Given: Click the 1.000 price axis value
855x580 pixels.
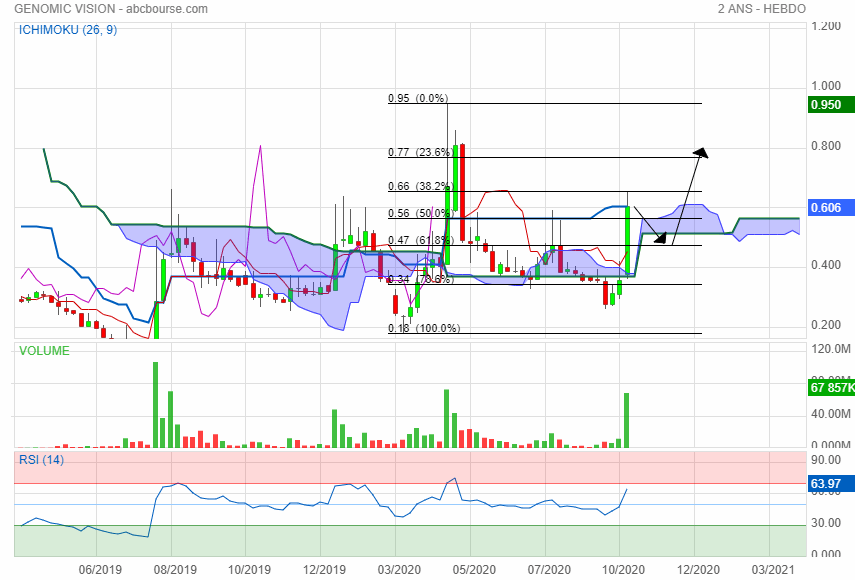Looking at the screenshot, I should tap(826, 86).
